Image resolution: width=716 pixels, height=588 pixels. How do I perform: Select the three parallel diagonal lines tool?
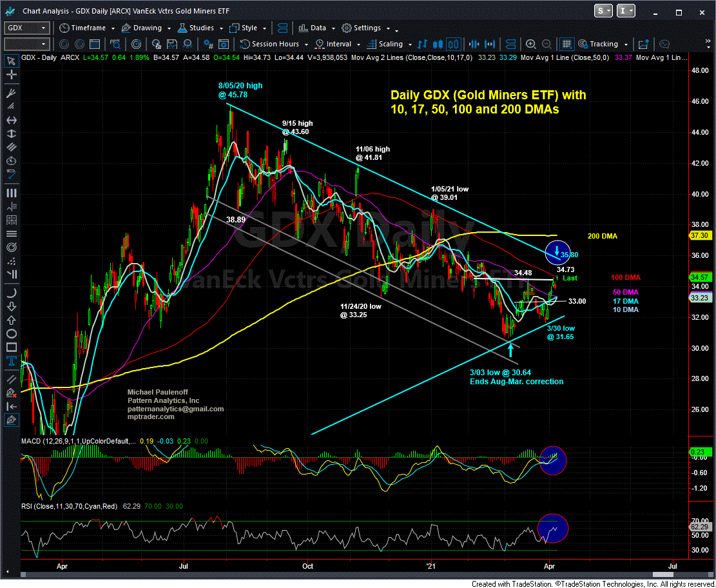point(12,148)
